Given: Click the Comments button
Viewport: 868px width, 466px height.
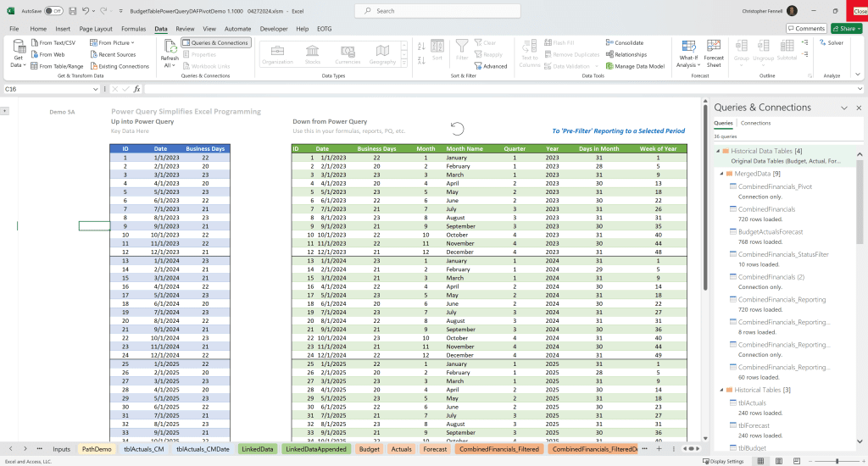Looking at the screenshot, I should click(x=805, y=28).
